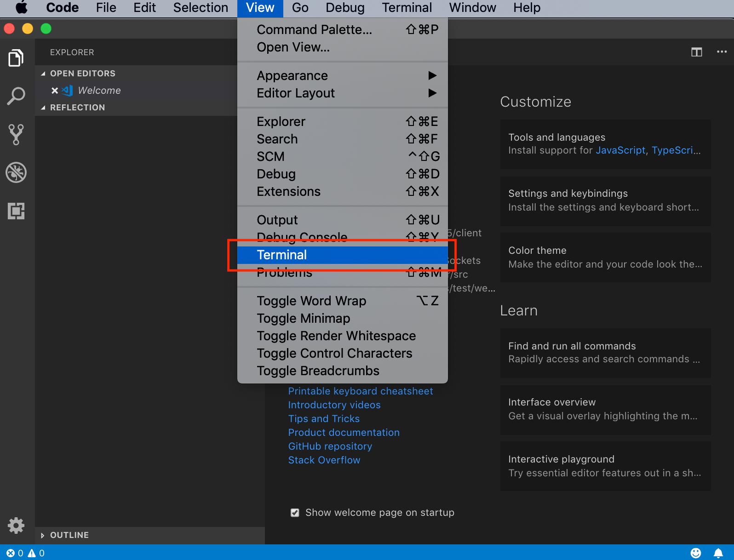
Task: Click the errors count icon in status bar
Action: point(11,553)
